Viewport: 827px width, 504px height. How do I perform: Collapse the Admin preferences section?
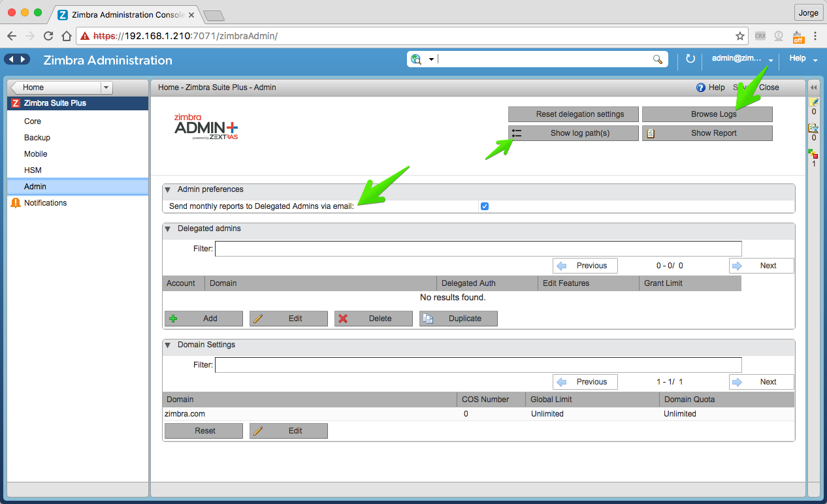tap(168, 189)
